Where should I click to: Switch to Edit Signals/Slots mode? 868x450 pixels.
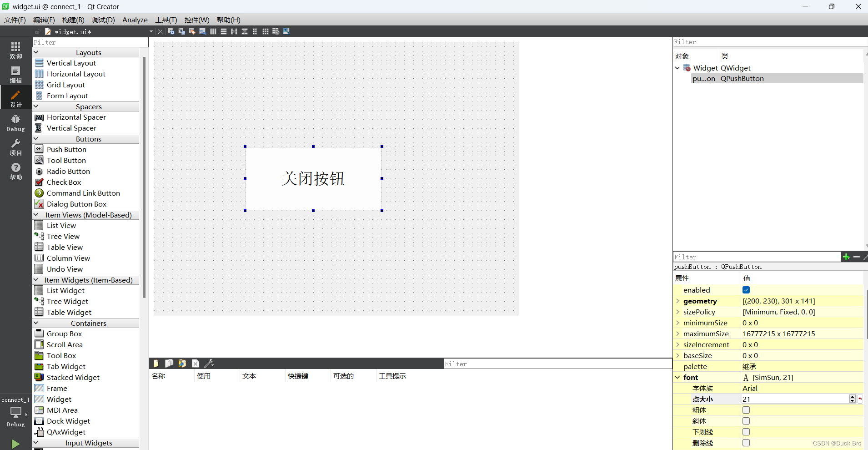(x=181, y=31)
